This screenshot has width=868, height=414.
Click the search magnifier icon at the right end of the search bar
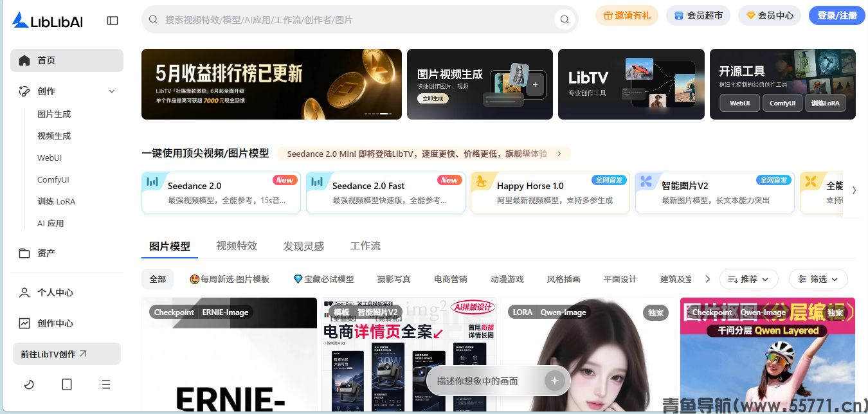[x=565, y=19]
